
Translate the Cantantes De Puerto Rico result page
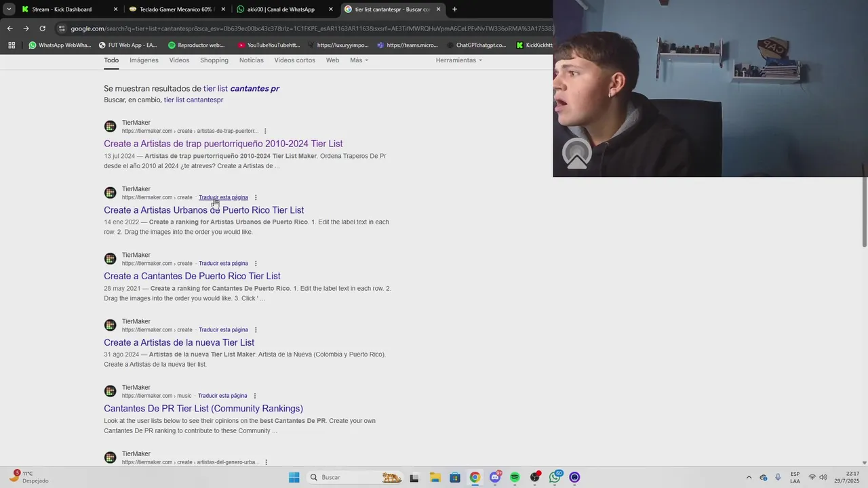click(x=223, y=264)
